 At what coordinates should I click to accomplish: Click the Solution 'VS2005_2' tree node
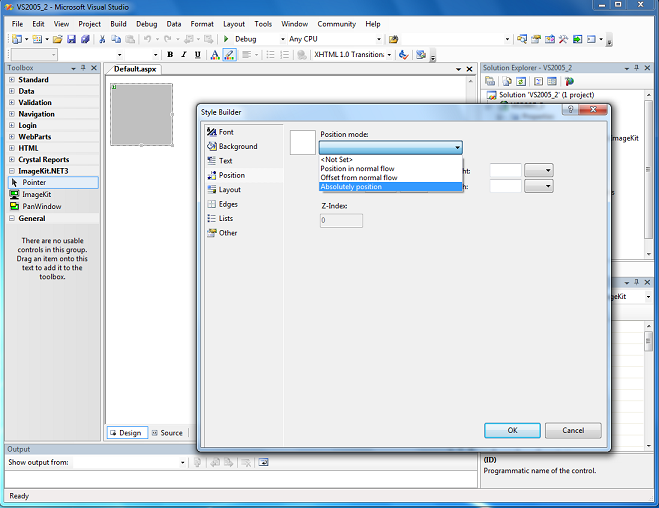click(x=546, y=95)
